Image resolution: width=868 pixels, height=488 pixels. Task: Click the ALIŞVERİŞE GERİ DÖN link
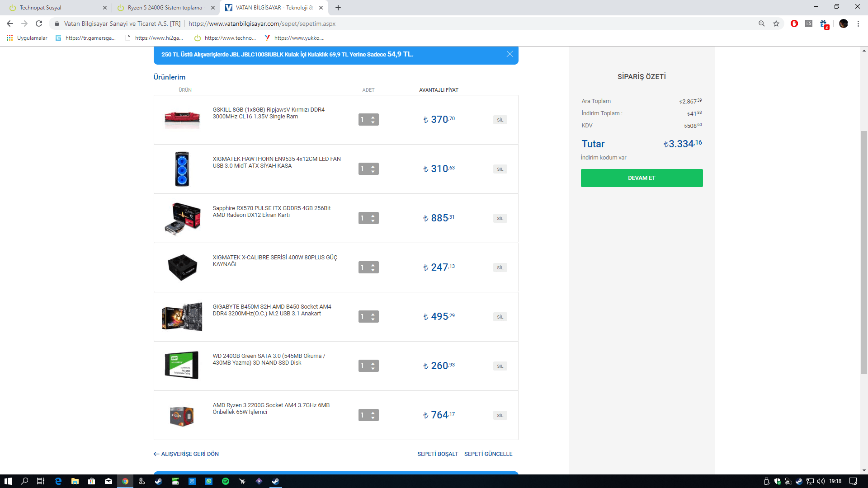[x=186, y=454]
